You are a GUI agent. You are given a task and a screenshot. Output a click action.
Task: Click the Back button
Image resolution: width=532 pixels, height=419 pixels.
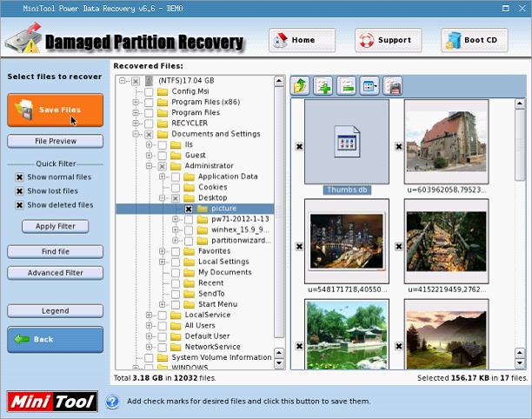[56, 340]
